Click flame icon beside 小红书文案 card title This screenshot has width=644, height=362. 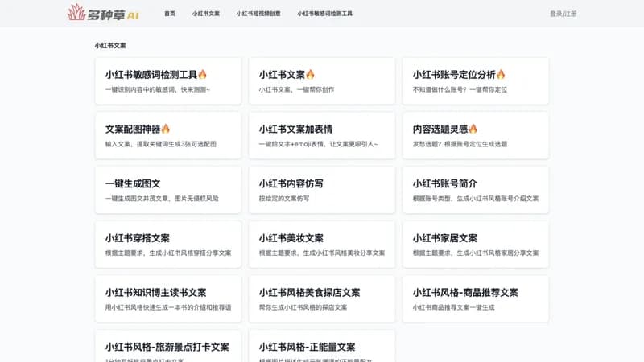click(x=310, y=74)
